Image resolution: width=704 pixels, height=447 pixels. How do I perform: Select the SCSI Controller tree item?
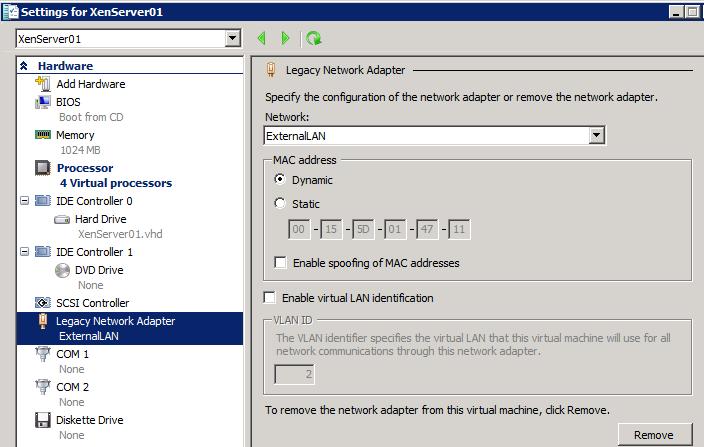point(92,303)
